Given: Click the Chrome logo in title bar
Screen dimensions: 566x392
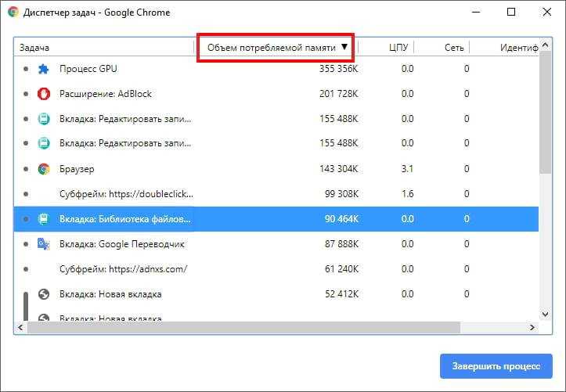Looking at the screenshot, I should [13, 12].
